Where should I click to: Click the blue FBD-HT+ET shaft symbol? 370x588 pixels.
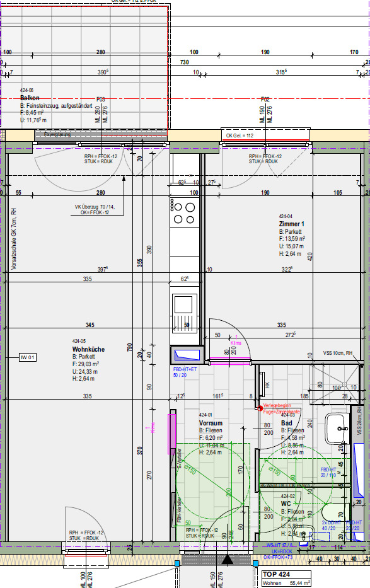[187, 355]
